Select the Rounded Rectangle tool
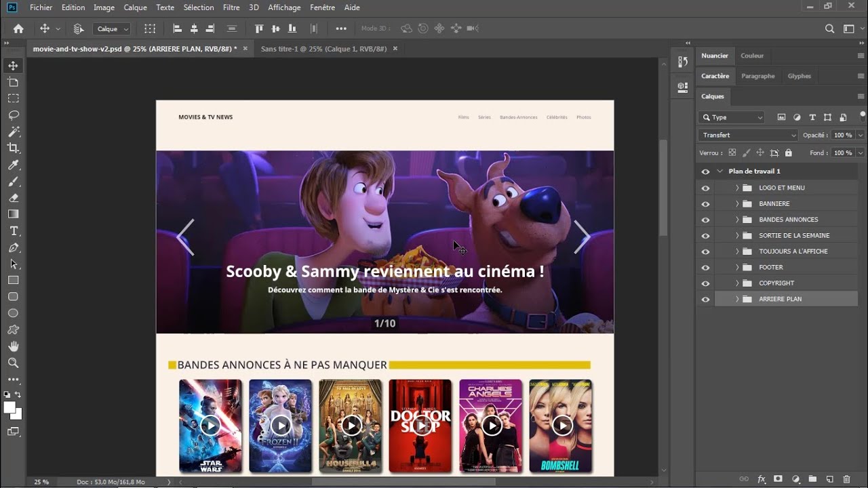The image size is (868, 488). [13, 297]
